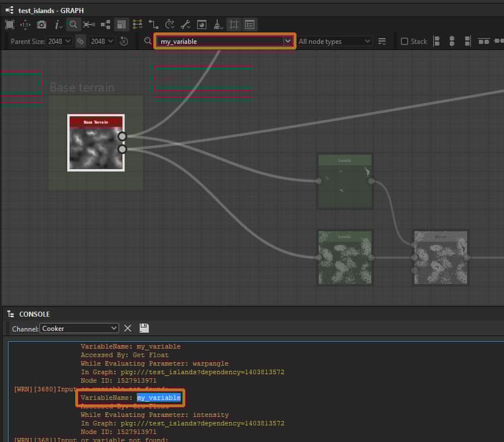Save console log with the floppy disk icon
This screenshot has width=504, height=442.
point(144,328)
